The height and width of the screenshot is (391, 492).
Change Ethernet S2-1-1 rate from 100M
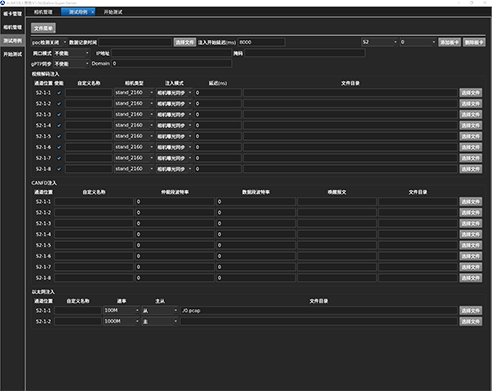pyautogui.click(x=121, y=310)
